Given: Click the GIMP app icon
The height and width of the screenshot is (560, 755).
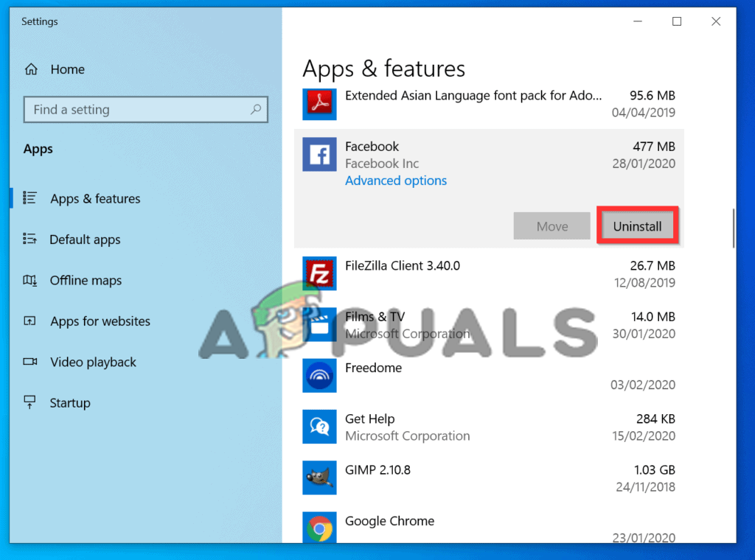Looking at the screenshot, I should pos(319,477).
